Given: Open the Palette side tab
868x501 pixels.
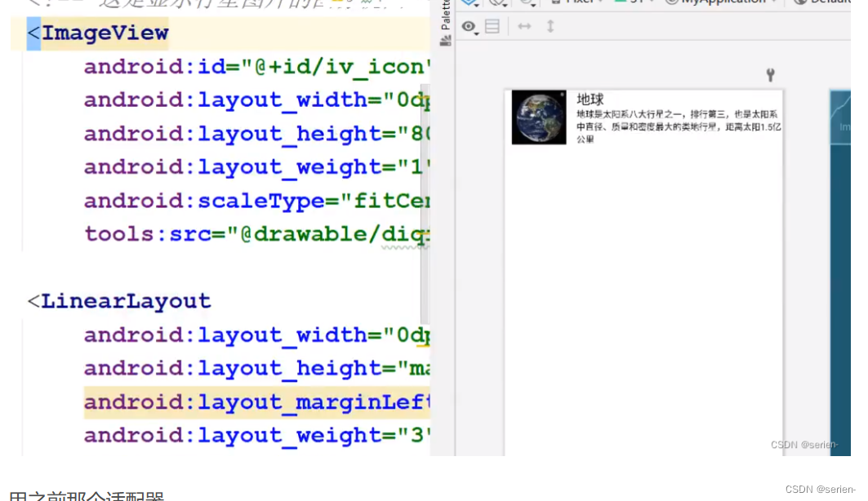Looking at the screenshot, I should point(445,23).
